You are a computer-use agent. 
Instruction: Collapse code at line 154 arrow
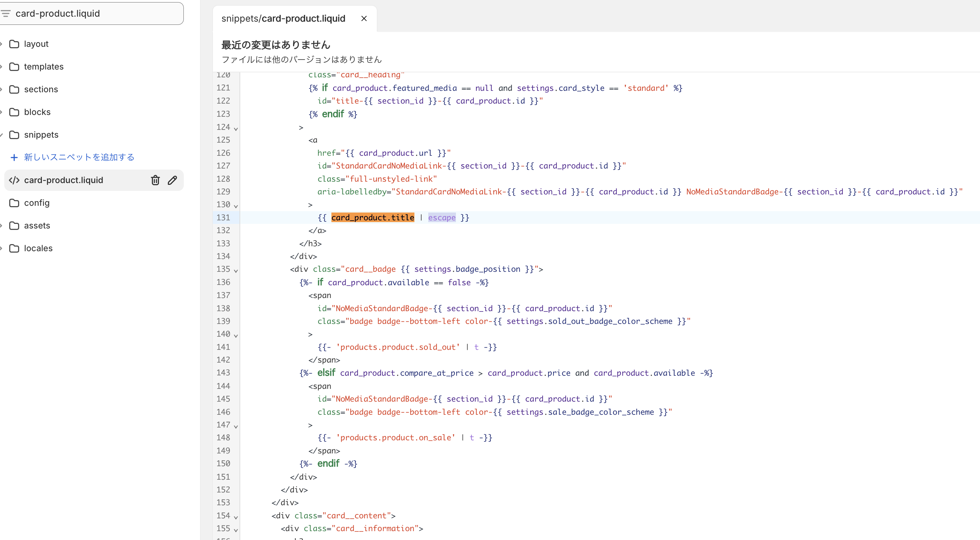point(236,517)
